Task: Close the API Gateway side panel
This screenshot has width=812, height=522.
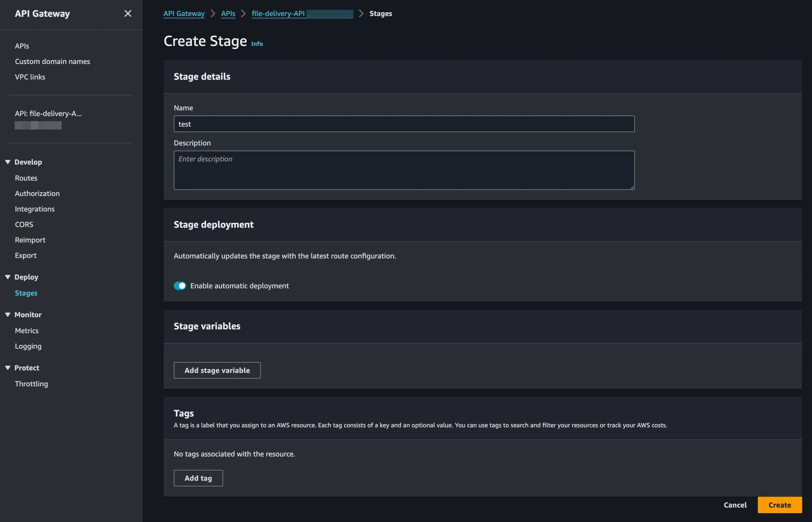Action: pos(128,14)
